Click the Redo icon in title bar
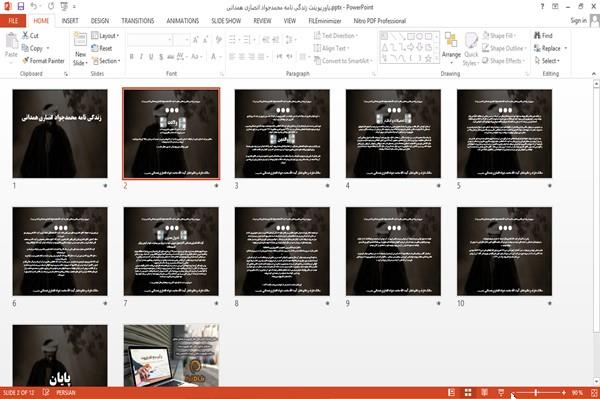 coord(51,7)
